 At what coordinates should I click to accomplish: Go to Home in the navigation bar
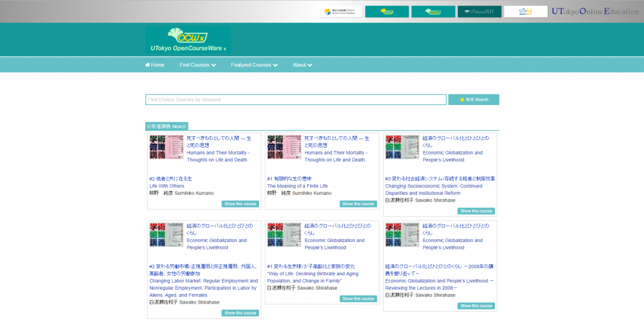click(155, 65)
